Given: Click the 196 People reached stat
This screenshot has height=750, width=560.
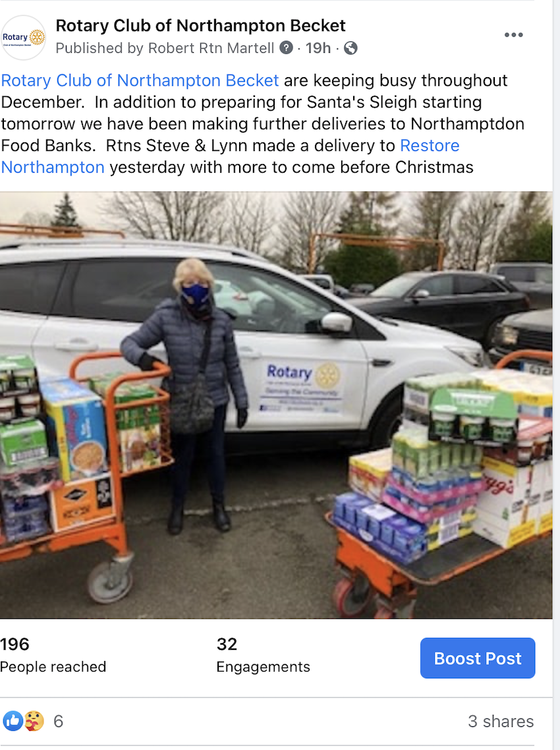Looking at the screenshot, I should coord(53,655).
